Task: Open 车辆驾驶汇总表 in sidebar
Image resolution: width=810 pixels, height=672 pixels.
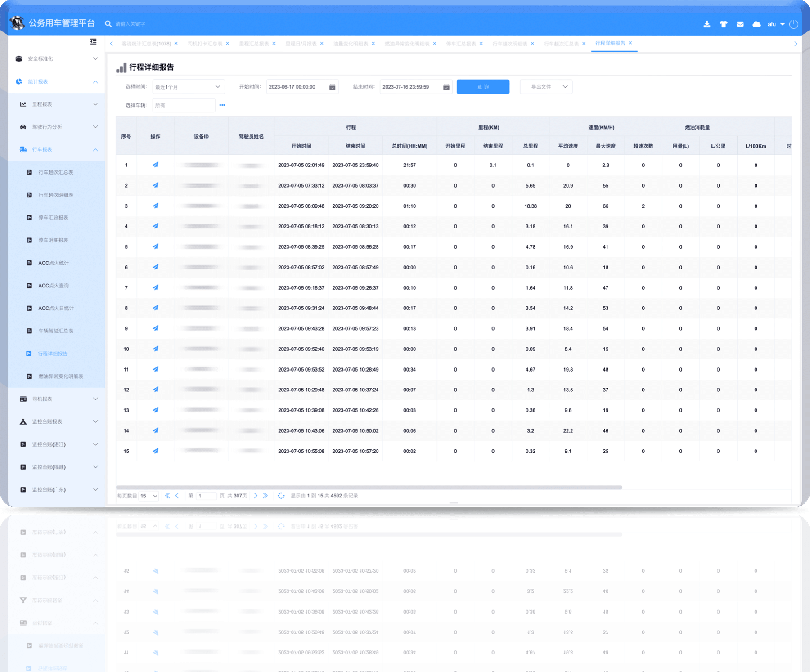Action: pos(56,331)
